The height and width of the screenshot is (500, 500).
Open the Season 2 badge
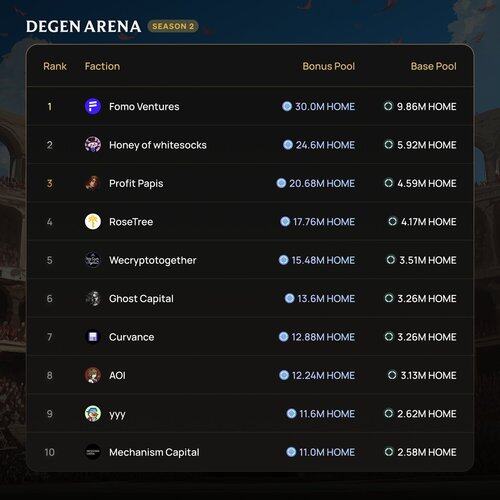click(173, 26)
